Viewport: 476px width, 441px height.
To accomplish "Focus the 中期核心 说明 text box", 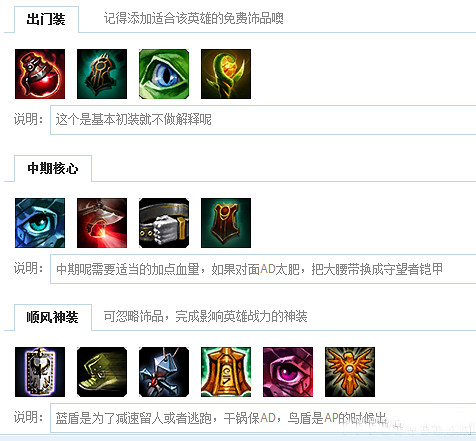I will 263,269.
